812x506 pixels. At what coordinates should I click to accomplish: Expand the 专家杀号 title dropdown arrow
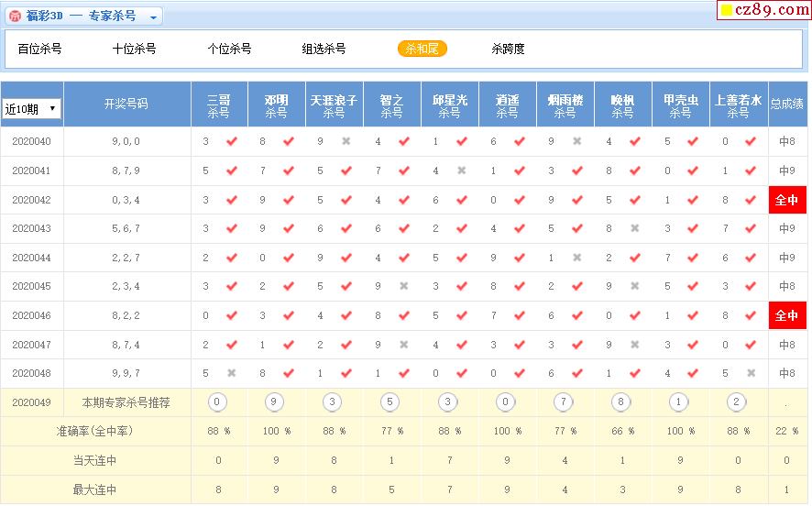pos(153,16)
